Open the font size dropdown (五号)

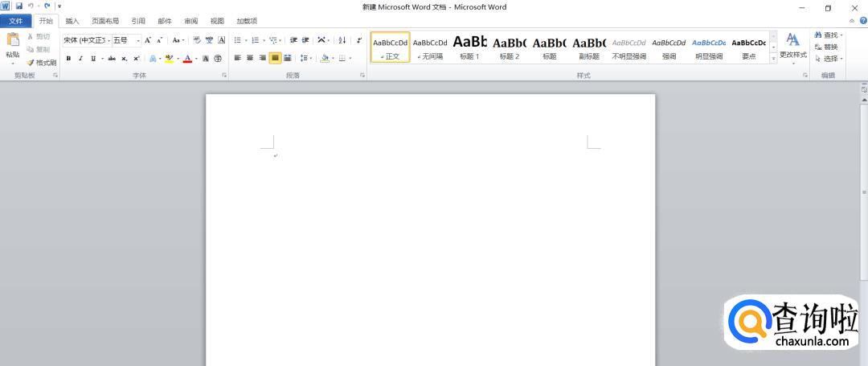tap(138, 40)
